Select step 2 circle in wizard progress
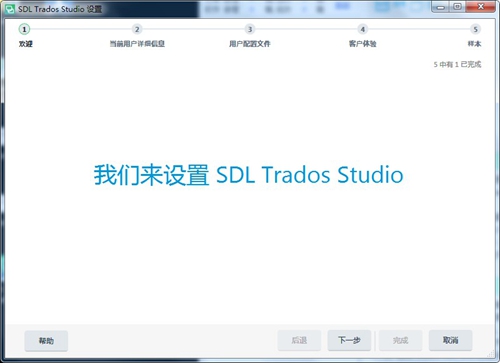 pyautogui.click(x=137, y=29)
